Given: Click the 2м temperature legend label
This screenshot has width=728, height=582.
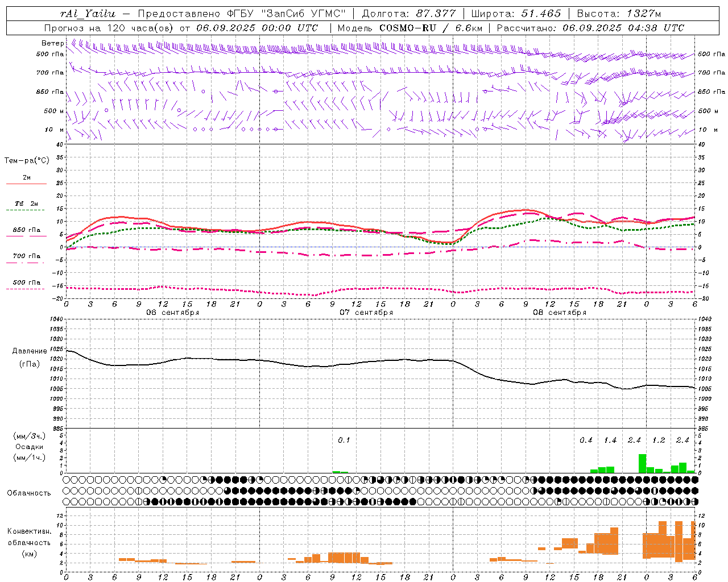Looking at the screenshot, I should pyautogui.click(x=27, y=178).
